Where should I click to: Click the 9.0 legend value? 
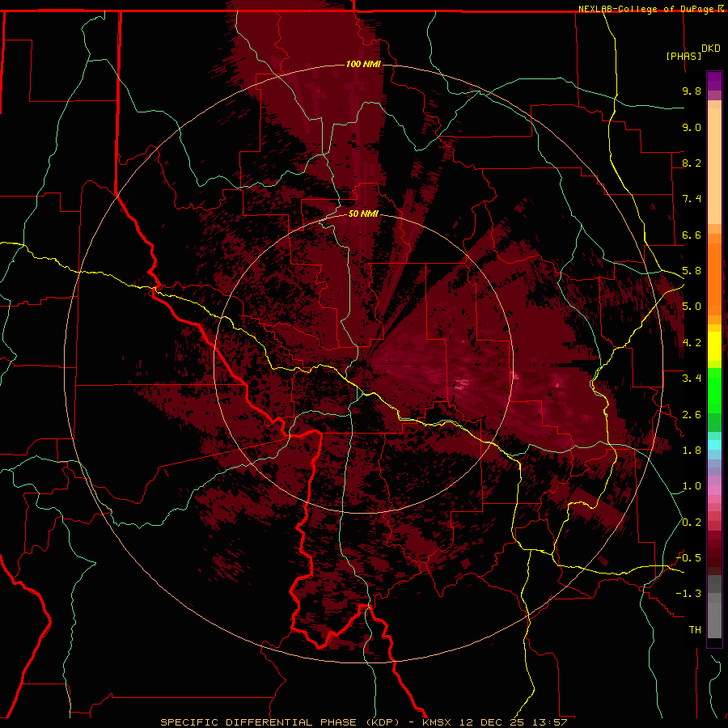click(x=692, y=127)
